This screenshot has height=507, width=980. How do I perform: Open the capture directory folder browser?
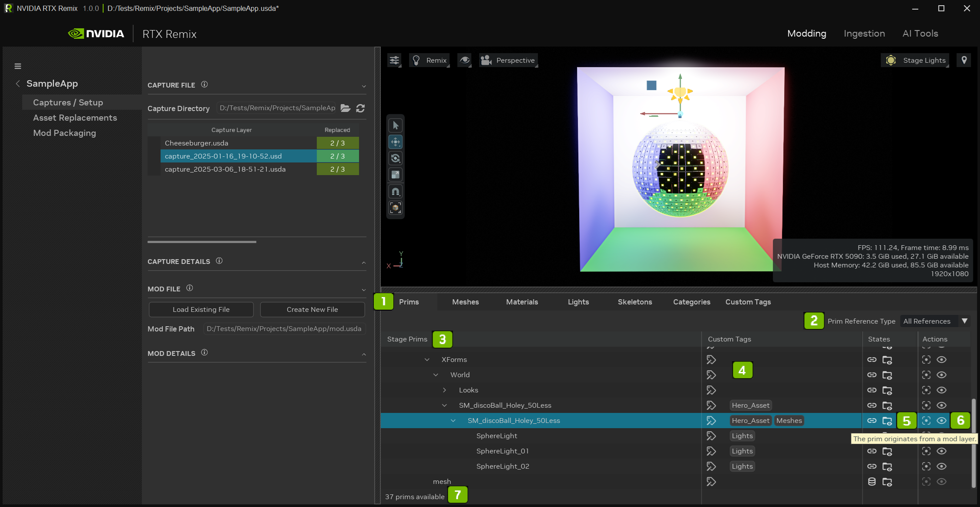346,108
